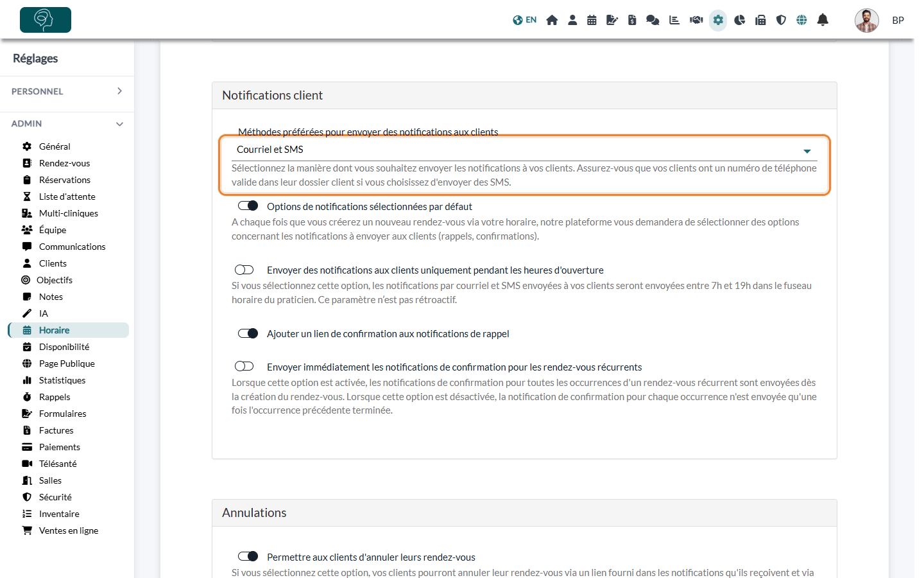924x578 pixels.
Task: Open the pie chart icon
Action: click(x=740, y=20)
